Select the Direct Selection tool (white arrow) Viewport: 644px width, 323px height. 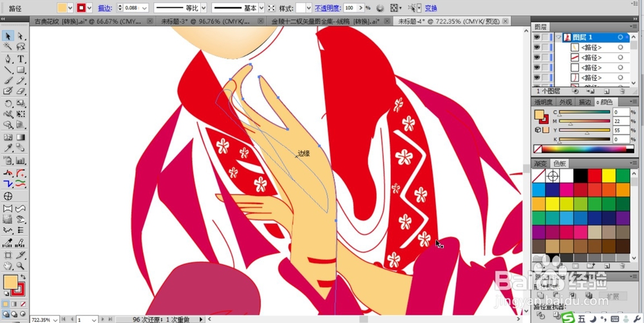(x=21, y=36)
